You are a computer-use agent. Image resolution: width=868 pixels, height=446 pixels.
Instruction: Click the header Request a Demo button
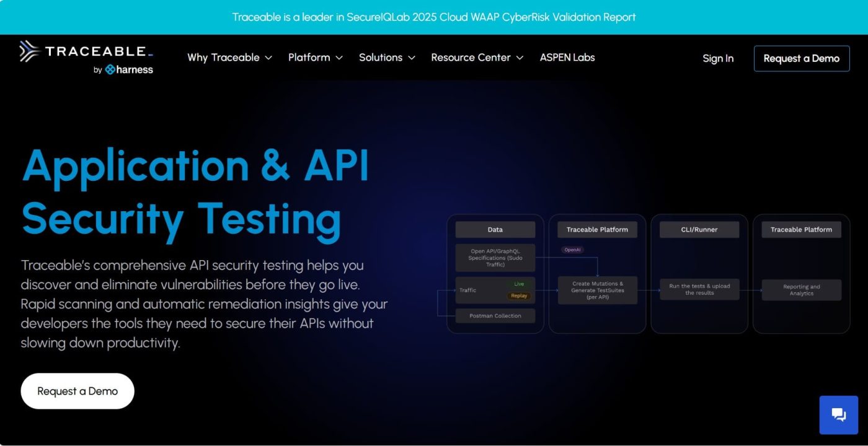(802, 58)
